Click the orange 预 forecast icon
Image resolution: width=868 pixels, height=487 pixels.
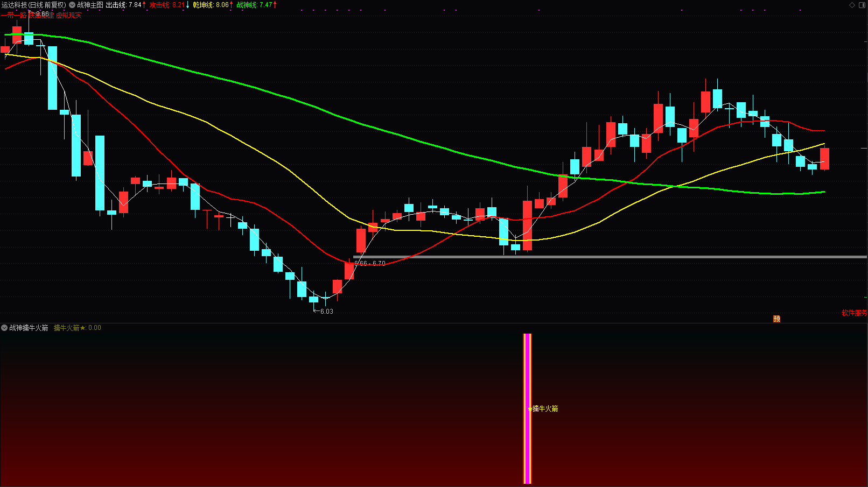tap(776, 319)
